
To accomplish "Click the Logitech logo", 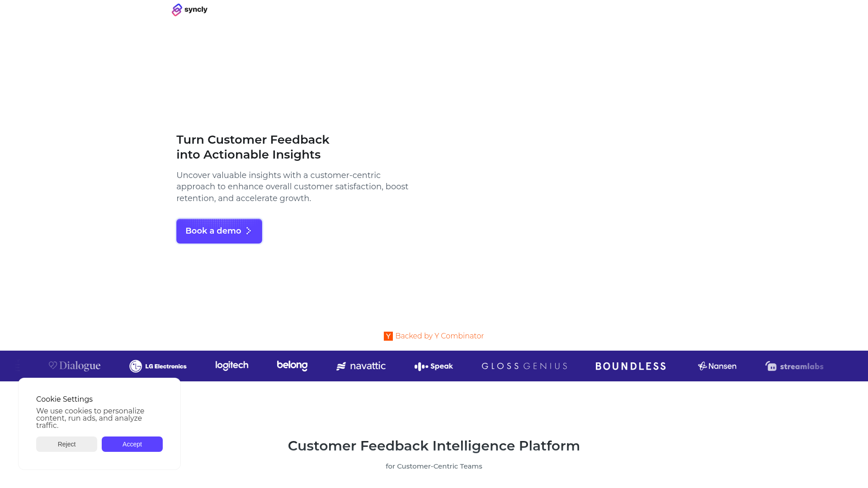I will click(x=231, y=366).
